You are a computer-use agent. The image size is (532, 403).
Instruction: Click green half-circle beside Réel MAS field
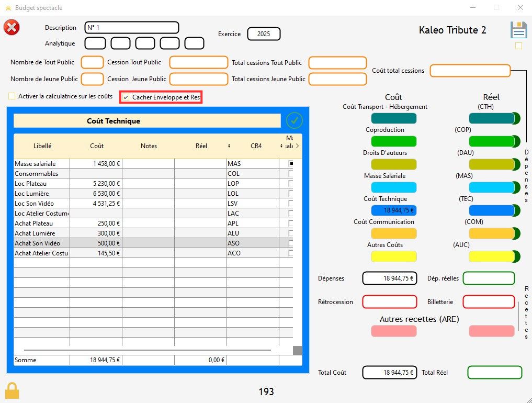coord(517,187)
